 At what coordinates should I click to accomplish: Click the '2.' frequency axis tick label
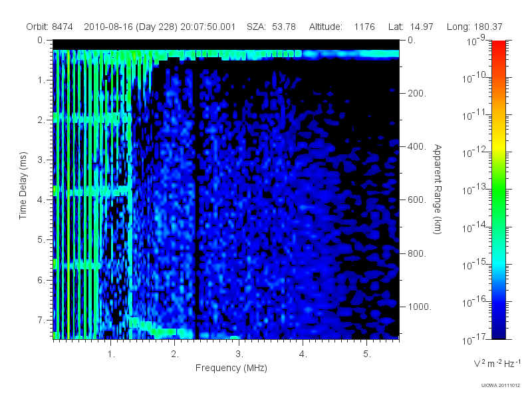point(175,354)
